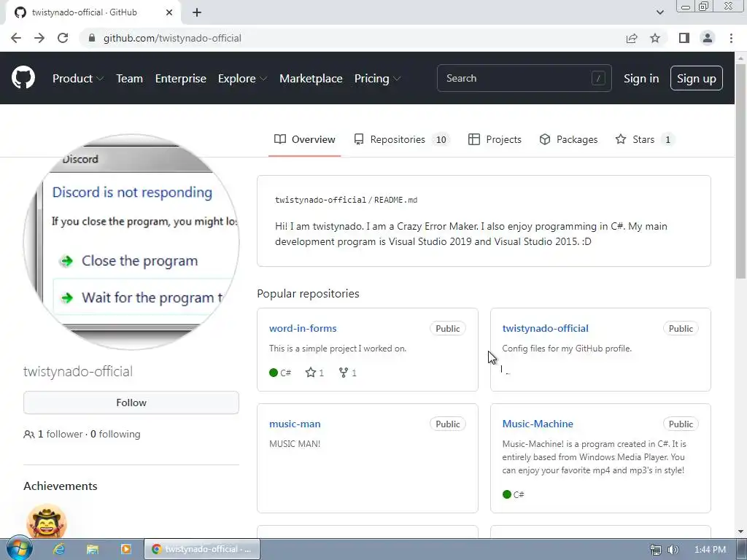
Task: Open the Marketplace link
Action: click(311, 79)
